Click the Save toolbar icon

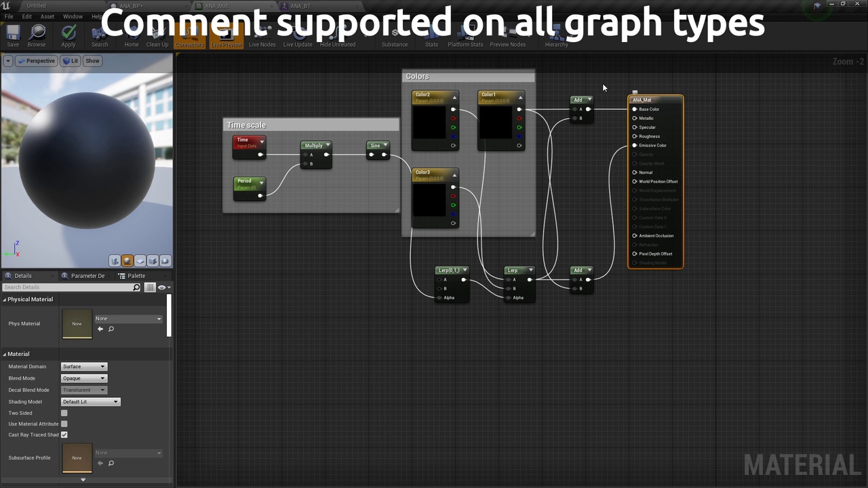tap(13, 35)
